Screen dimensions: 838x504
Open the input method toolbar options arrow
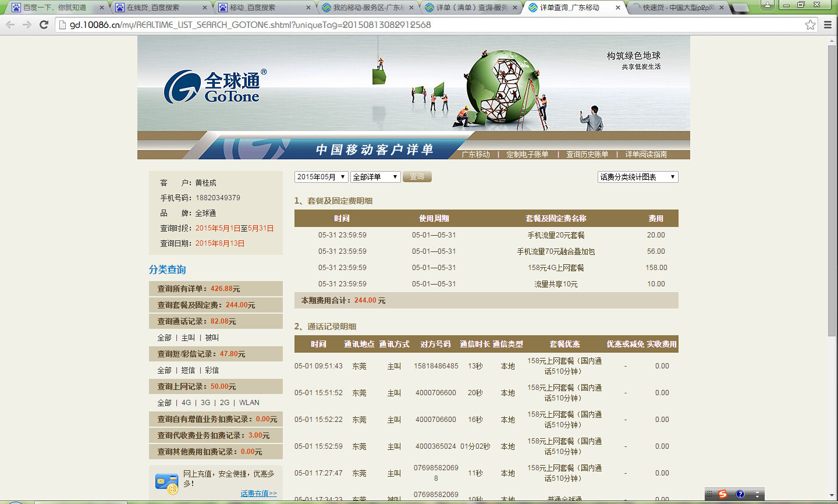(757, 494)
